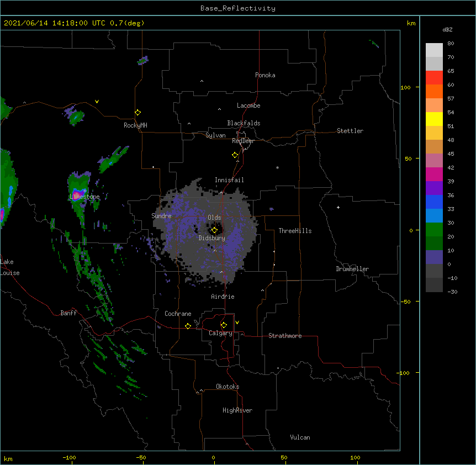The width and height of the screenshot is (476, 465).
Task: Click the Strathmore label
Action: point(285,336)
